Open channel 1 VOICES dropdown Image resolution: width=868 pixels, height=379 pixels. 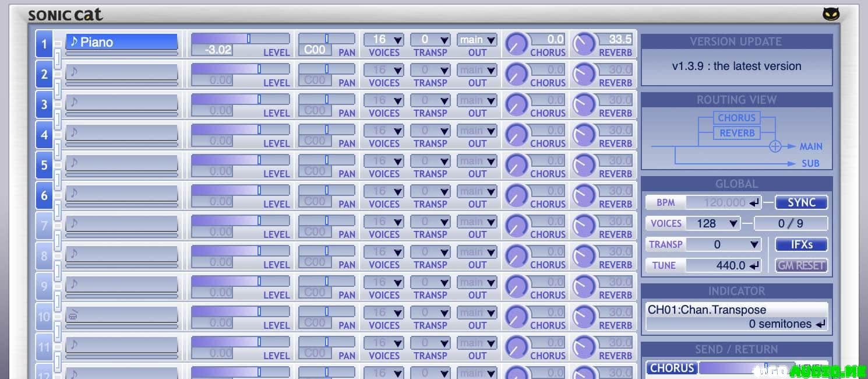pyautogui.click(x=384, y=40)
